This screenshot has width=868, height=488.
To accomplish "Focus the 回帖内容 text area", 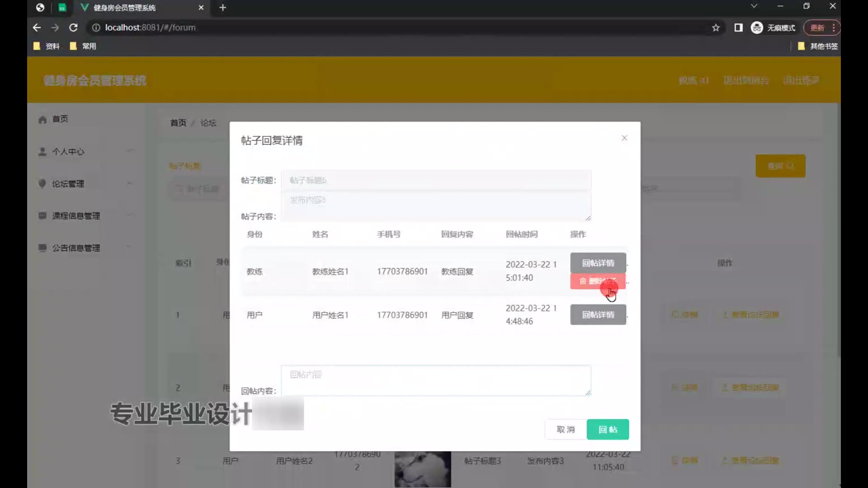I will pos(436,380).
